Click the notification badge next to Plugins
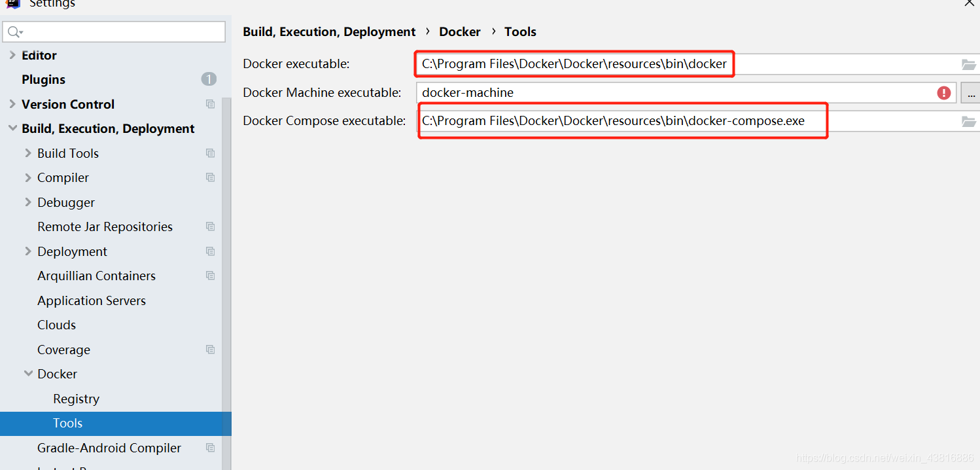Image resolution: width=980 pixels, height=470 pixels. click(x=208, y=79)
